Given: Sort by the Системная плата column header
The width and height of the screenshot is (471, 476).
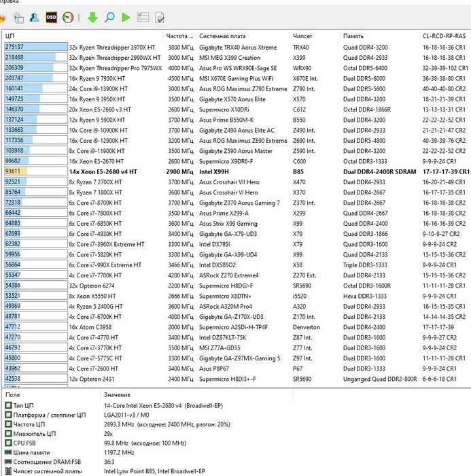Looking at the screenshot, I should click(243, 36).
